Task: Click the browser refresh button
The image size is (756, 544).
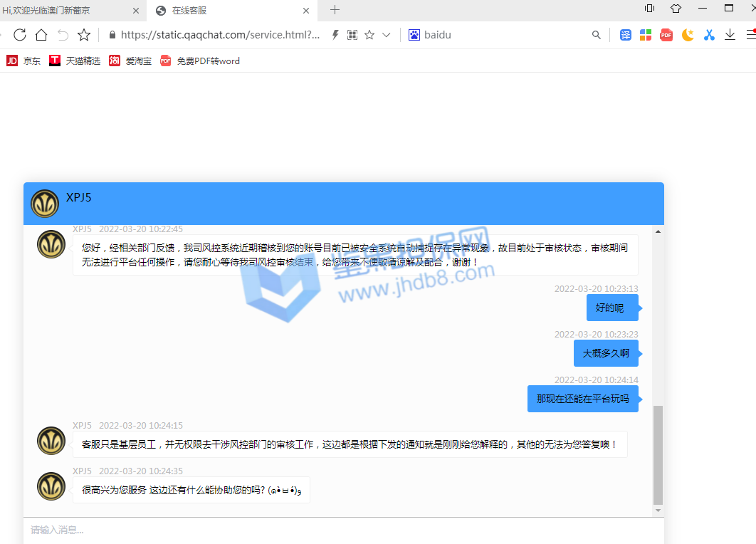Action: tap(20, 35)
